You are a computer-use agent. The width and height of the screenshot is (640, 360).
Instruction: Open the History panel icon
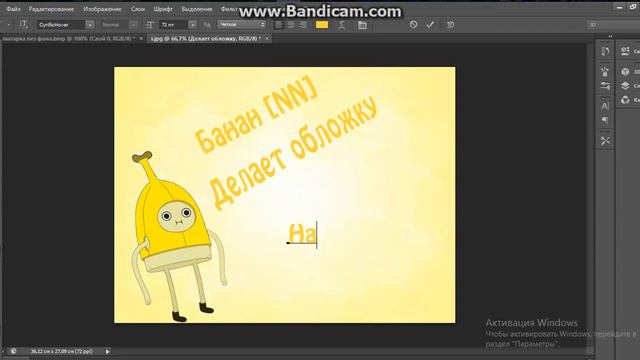(x=605, y=51)
